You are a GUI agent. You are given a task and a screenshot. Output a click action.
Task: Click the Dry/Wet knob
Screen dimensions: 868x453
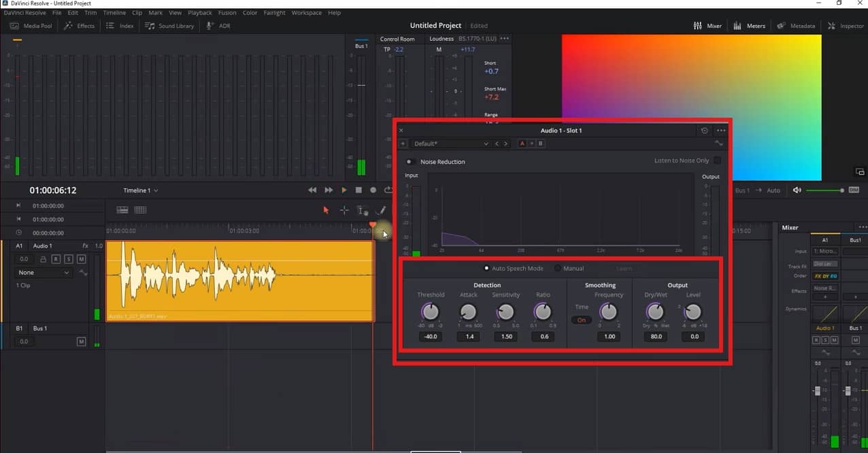(655, 312)
